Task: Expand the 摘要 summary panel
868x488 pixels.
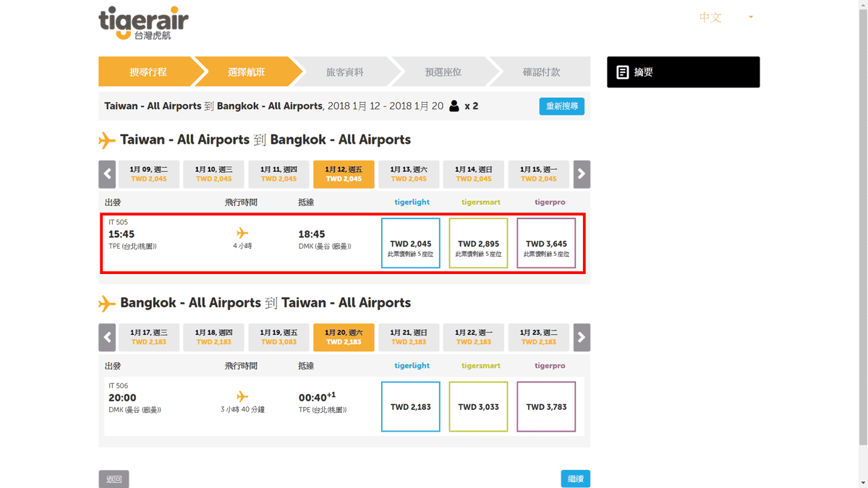Action: [684, 72]
